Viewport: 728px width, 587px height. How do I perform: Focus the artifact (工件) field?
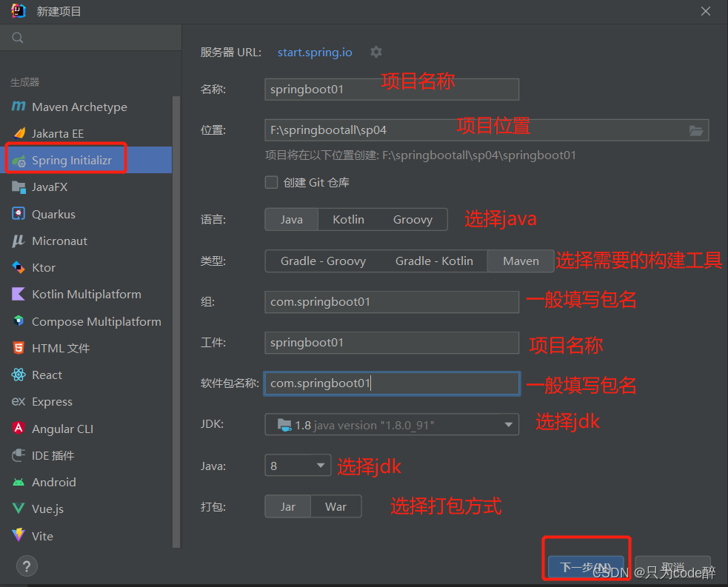coord(392,343)
